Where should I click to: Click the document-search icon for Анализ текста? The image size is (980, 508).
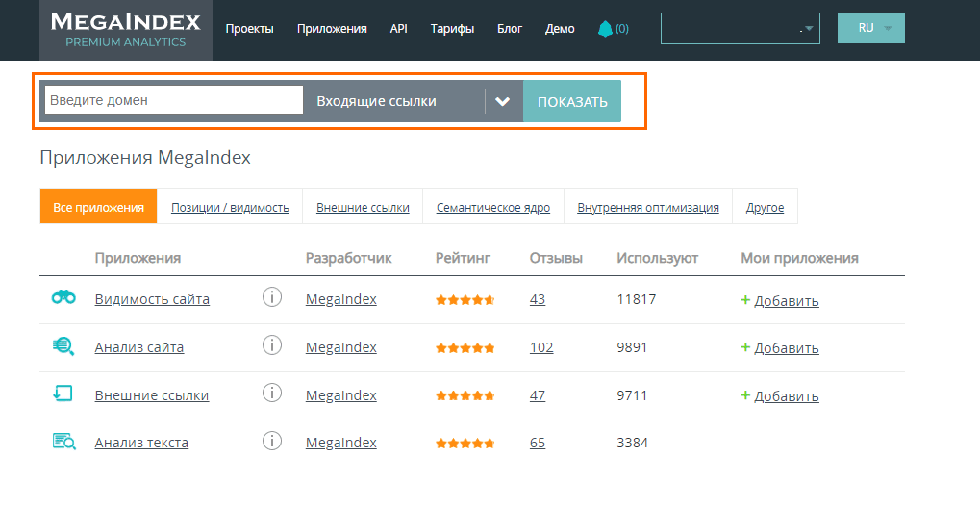tap(63, 442)
